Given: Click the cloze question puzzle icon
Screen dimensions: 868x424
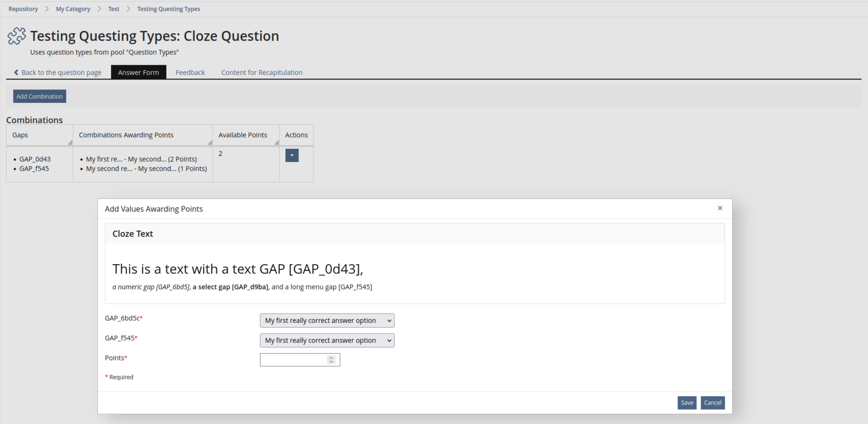Looking at the screenshot, I should click(16, 36).
